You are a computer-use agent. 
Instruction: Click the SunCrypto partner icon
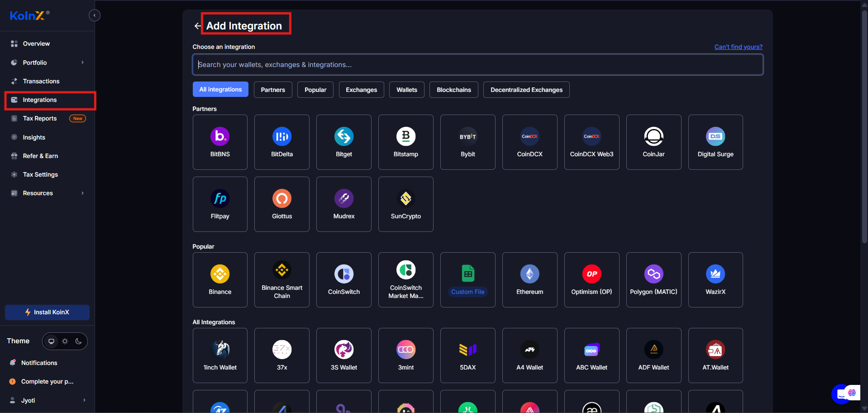tap(405, 204)
